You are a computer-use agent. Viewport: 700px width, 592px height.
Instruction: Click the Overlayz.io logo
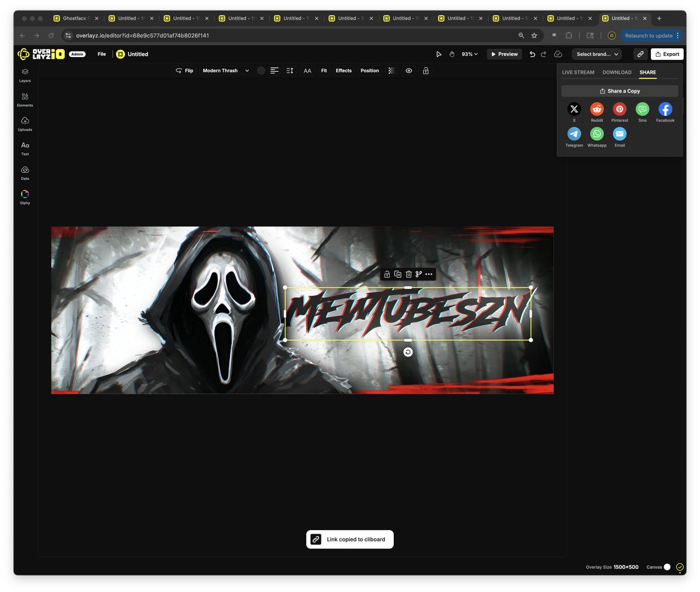pos(41,54)
